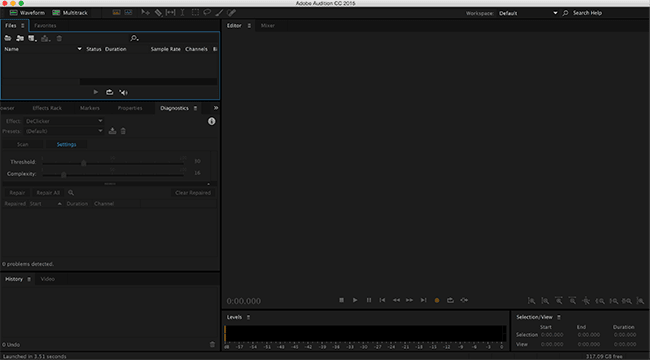
Task: Click the Scan button in Diagnostics
Action: tap(22, 144)
